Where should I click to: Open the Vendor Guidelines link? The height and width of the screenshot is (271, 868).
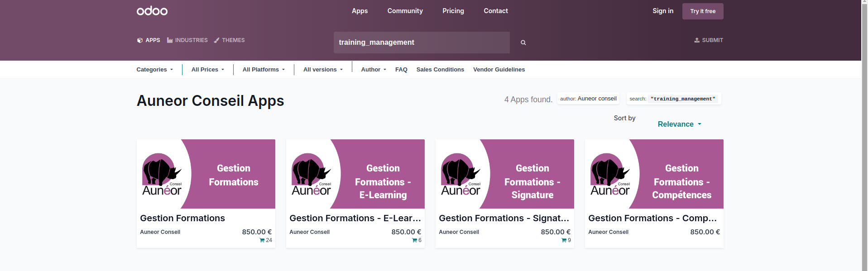(x=499, y=70)
